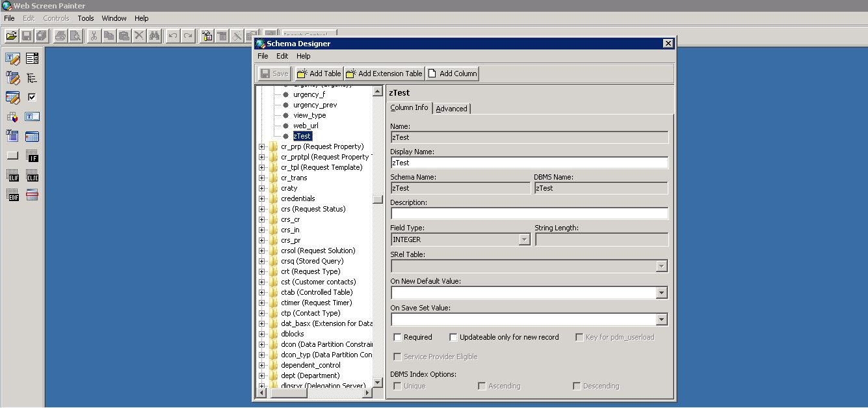Open the On Save Set Value dropdown
Screen dimensions: 868x408
(661, 320)
